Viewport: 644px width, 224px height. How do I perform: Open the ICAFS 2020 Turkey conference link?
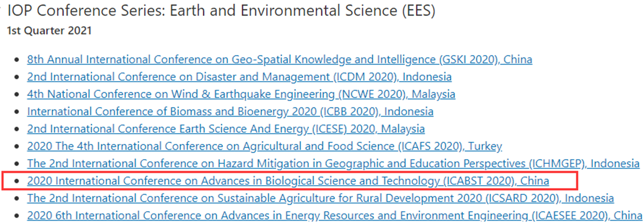265,146
